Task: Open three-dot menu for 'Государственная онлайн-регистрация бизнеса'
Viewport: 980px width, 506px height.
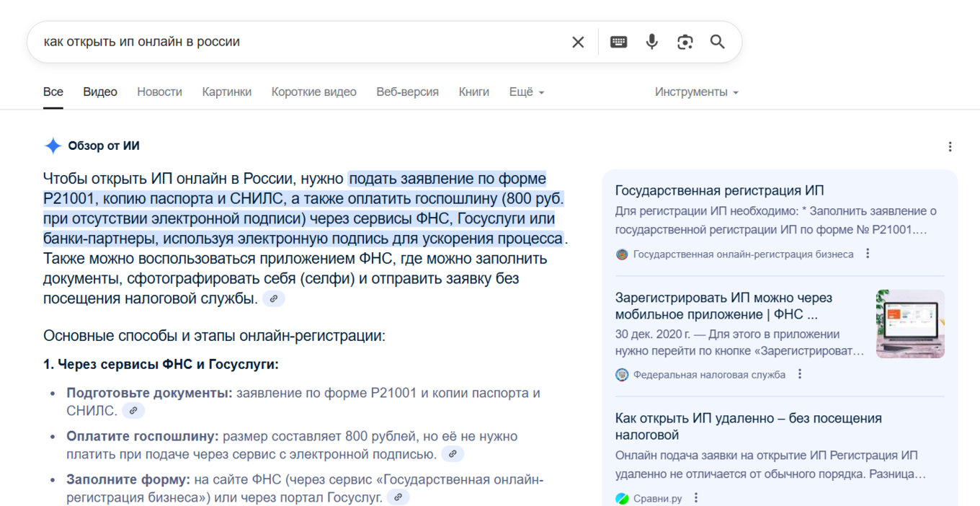Action: (x=868, y=254)
